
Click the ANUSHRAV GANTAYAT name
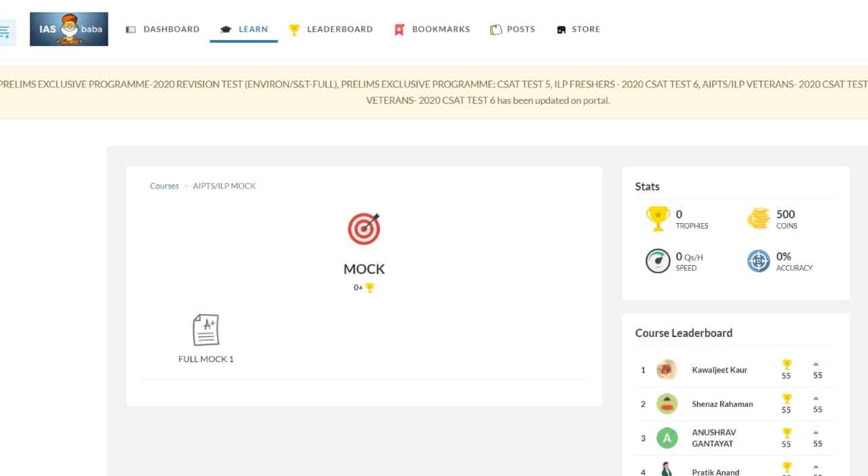tap(714, 438)
